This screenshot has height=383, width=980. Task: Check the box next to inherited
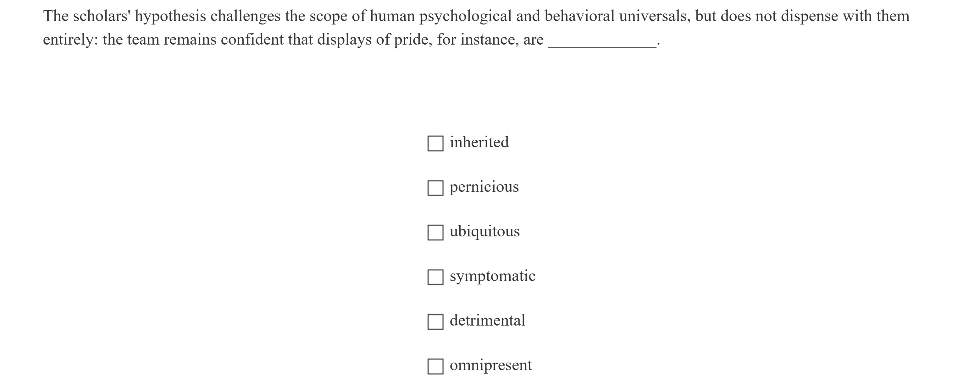pyautogui.click(x=435, y=144)
